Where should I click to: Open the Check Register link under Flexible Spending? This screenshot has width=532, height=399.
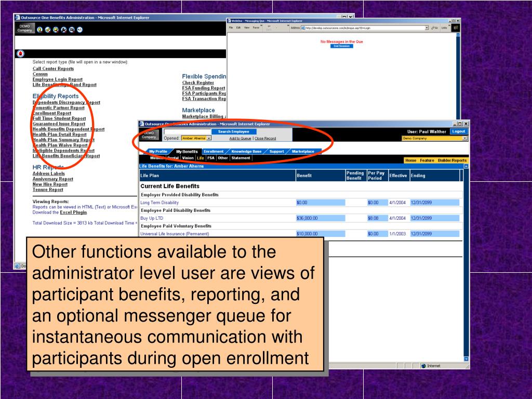click(198, 83)
